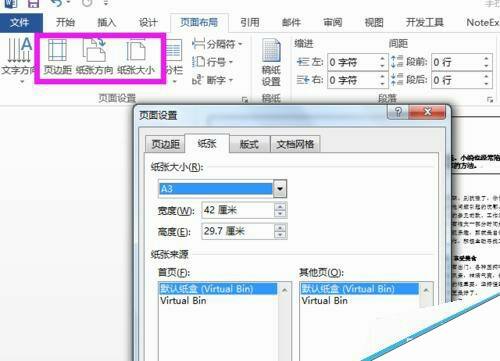
Task: Expand the A3 paper size dropdown arrow
Action: point(280,189)
